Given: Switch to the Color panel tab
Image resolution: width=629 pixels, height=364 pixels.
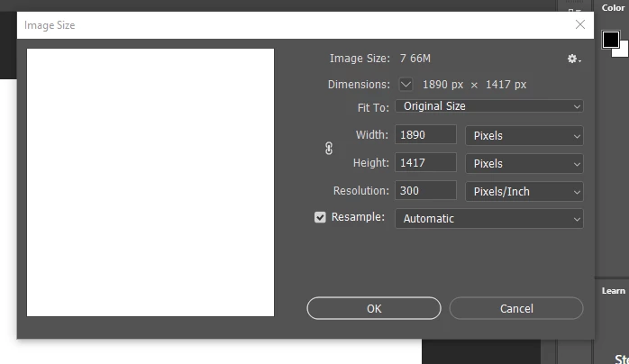Looking at the screenshot, I should pos(613,7).
